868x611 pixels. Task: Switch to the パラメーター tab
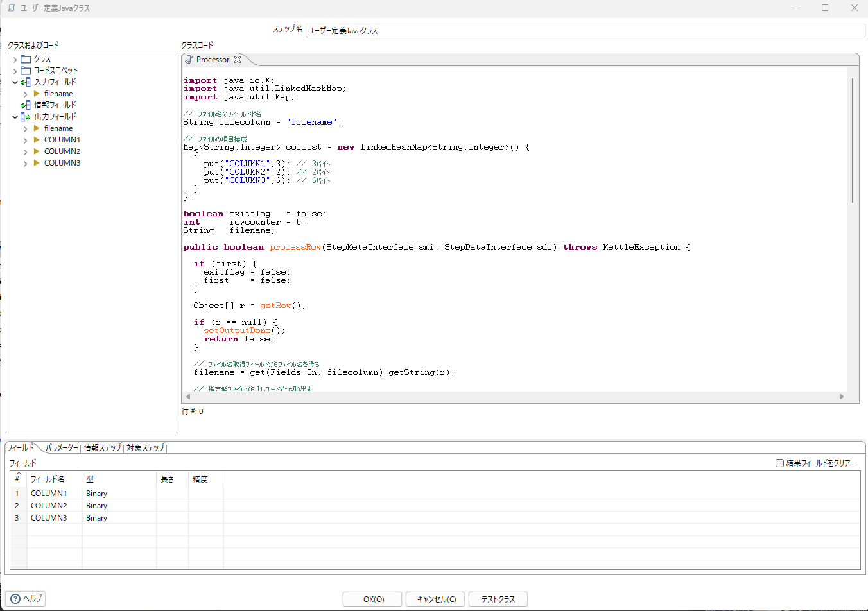(x=62, y=448)
